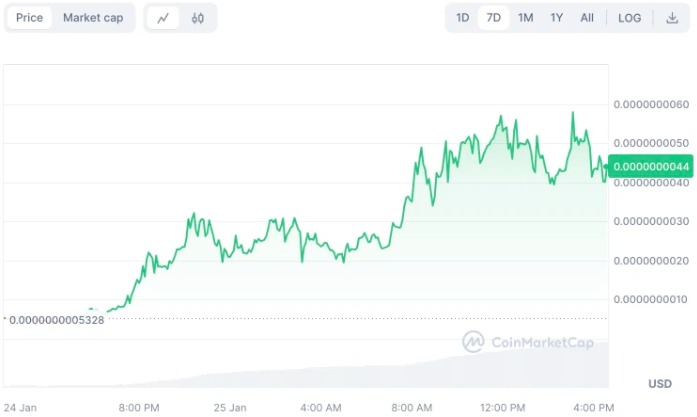This screenshot has width=697, height=417.
Task: Set time range to 1Y
Action: tap(557, 18)
